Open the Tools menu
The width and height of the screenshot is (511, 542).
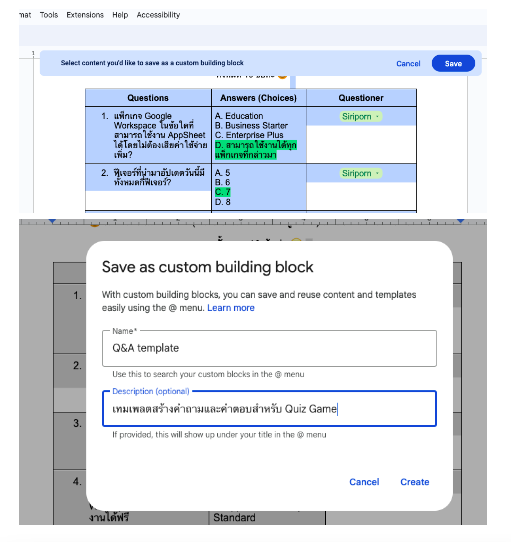(49, 15)
